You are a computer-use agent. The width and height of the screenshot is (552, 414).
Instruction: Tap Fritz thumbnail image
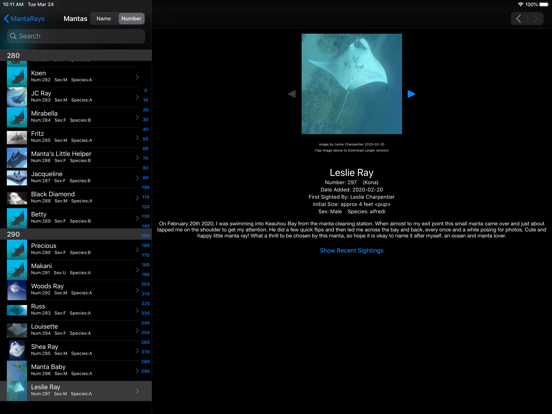(17, 137)
